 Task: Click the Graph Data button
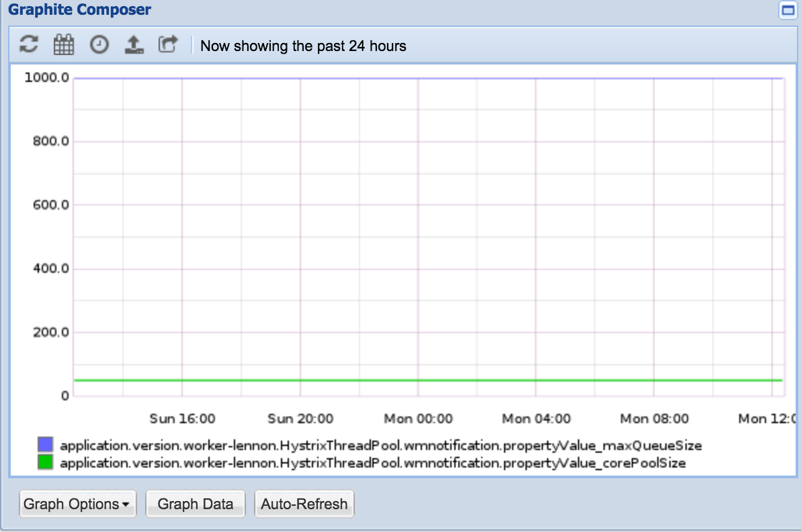coord(195,504)
